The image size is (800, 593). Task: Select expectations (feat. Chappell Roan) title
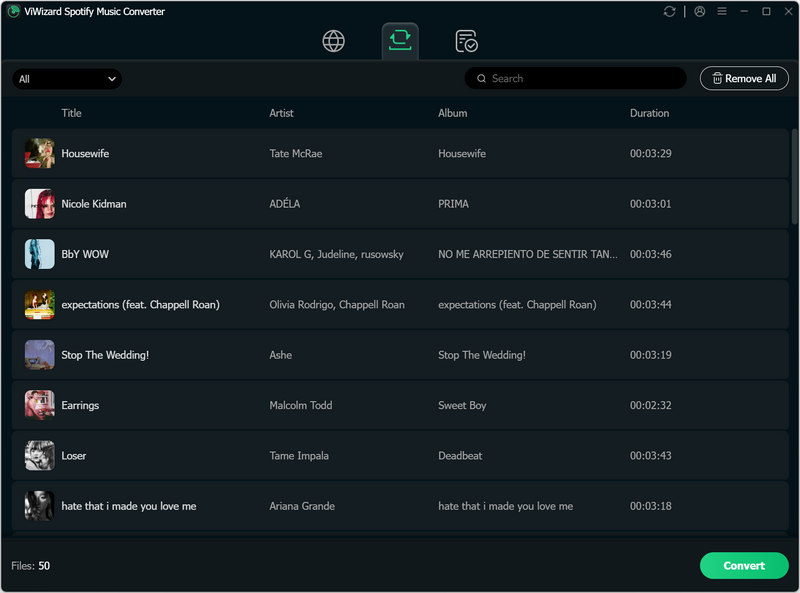pos(140,305)
